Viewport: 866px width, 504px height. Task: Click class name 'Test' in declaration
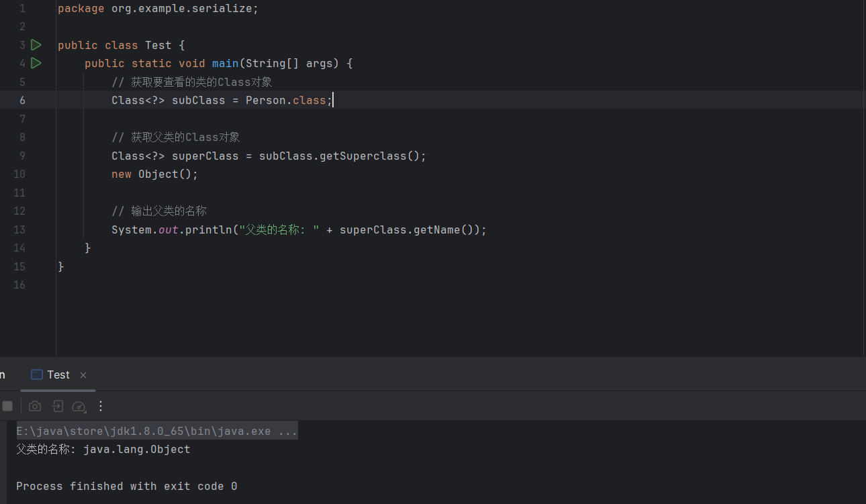(158, 45)
